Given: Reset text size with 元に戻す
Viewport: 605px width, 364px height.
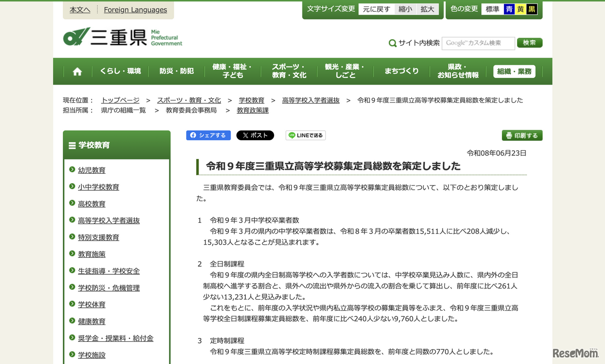Looking at the screenshot, I should click(377, 9).
